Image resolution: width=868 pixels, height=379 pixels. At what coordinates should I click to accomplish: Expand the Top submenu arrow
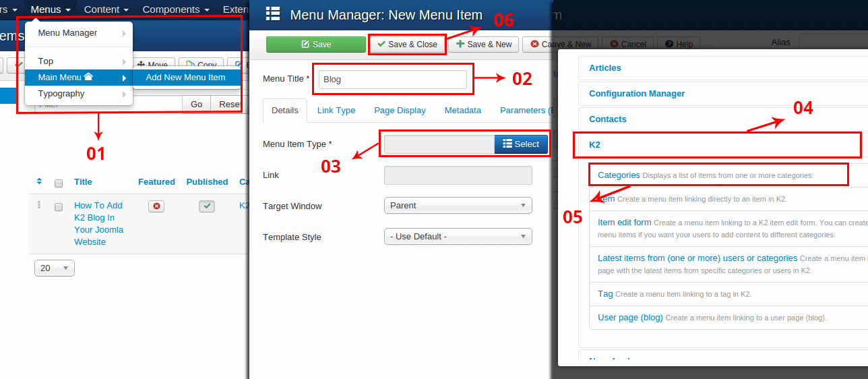click(124, 62)
